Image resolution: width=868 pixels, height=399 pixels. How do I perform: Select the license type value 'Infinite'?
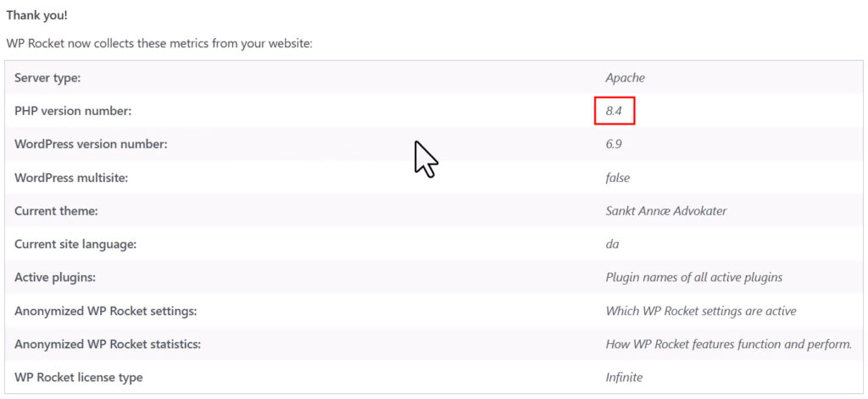[624, 378]
